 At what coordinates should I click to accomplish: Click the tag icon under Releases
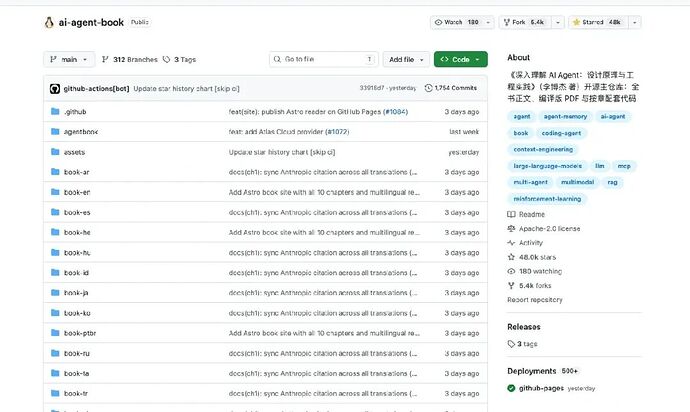tap(511, 344)
